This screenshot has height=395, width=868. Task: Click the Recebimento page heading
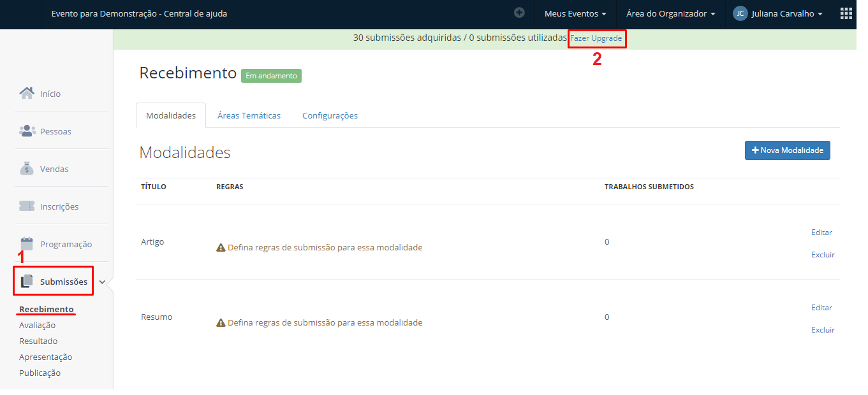click(188, 73)
